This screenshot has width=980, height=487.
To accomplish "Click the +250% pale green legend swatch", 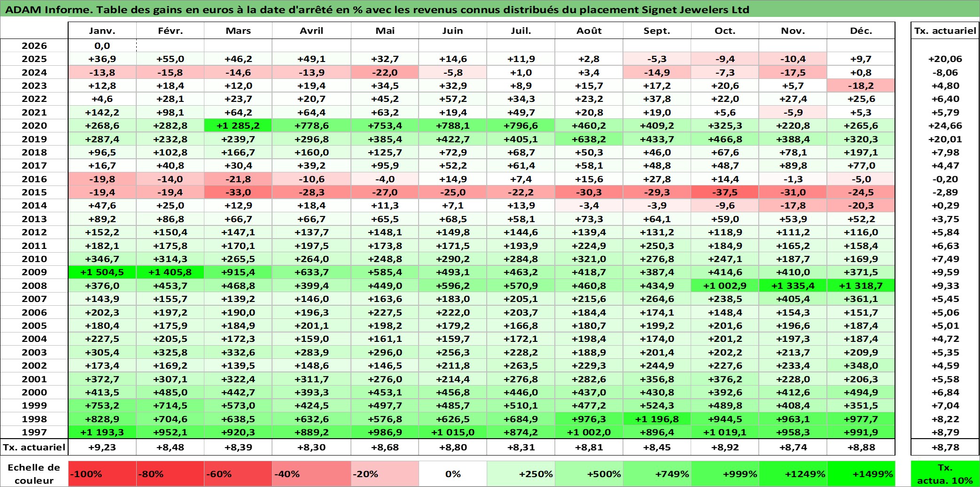I will point(521,474).
